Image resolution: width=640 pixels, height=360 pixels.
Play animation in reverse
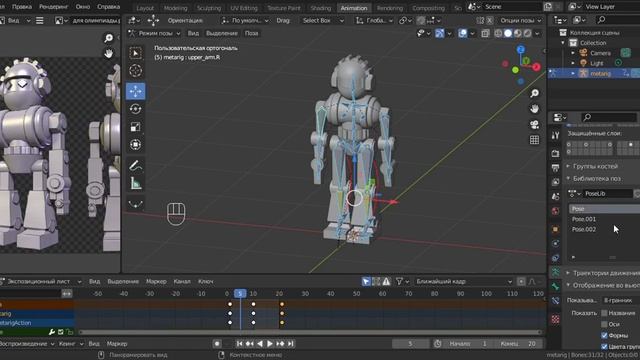coord(260,344)
